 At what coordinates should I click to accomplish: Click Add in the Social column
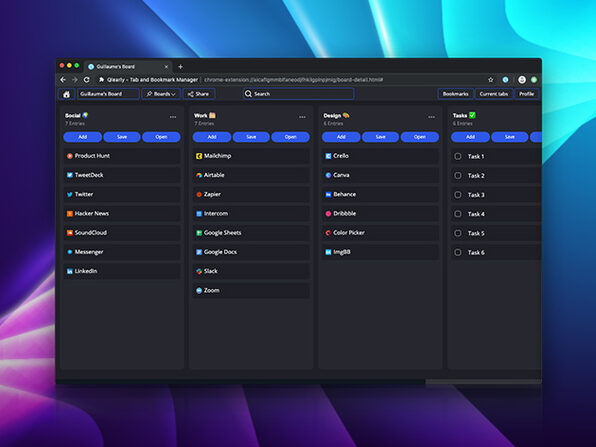tap(82, 137)
